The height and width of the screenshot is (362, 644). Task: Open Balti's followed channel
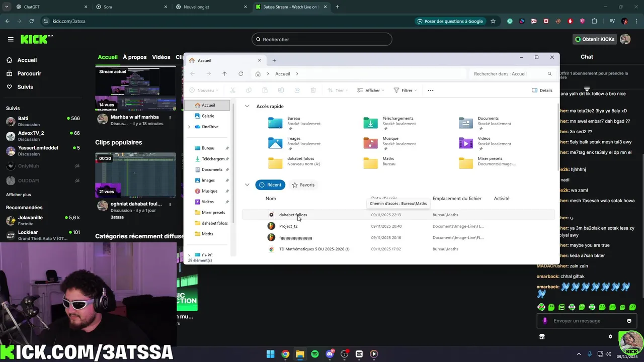click(43, 121)
